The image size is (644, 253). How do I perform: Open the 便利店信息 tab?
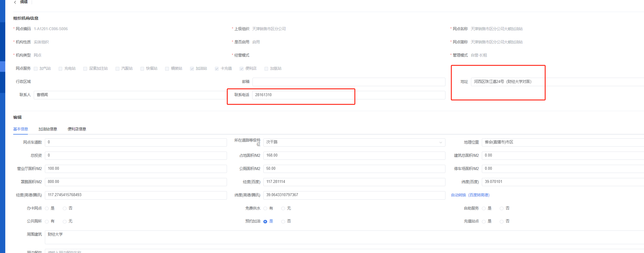[77, 129]
